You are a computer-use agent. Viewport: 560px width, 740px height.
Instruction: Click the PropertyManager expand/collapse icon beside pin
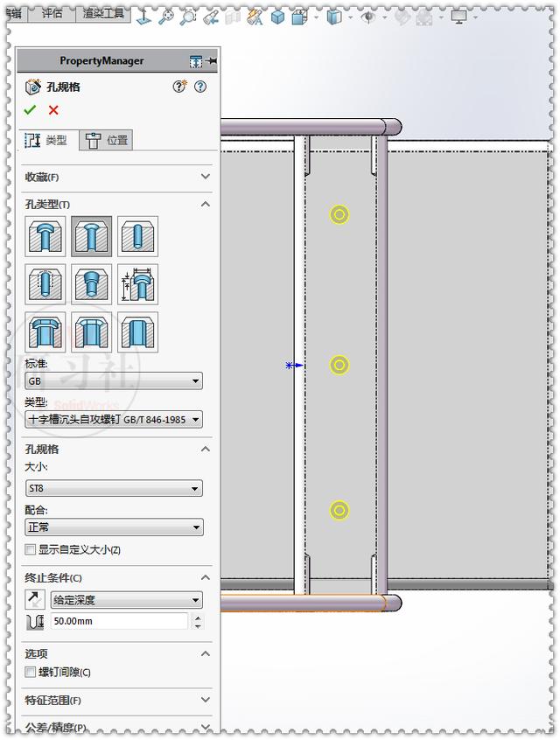tap(196, 61)
